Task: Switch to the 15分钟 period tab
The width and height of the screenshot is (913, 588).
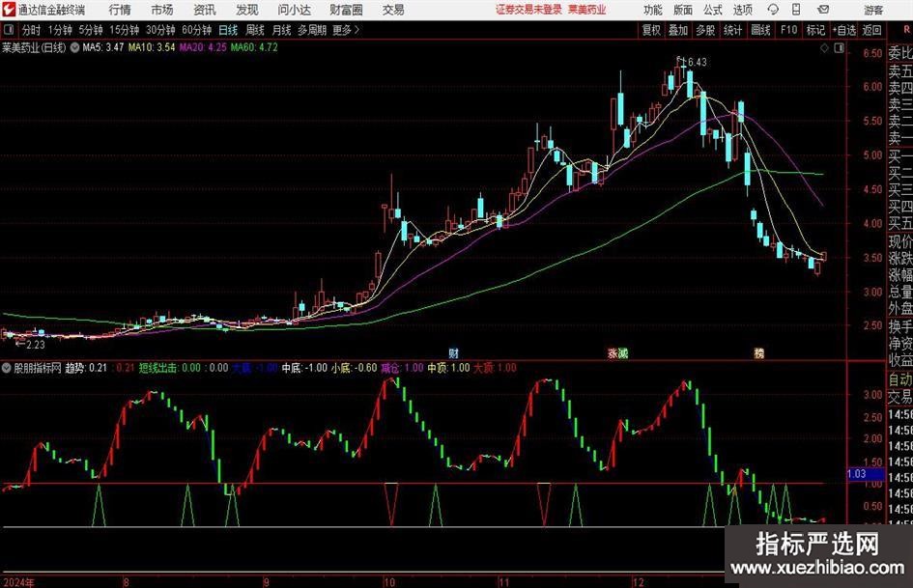Action: tap(125, 30)
